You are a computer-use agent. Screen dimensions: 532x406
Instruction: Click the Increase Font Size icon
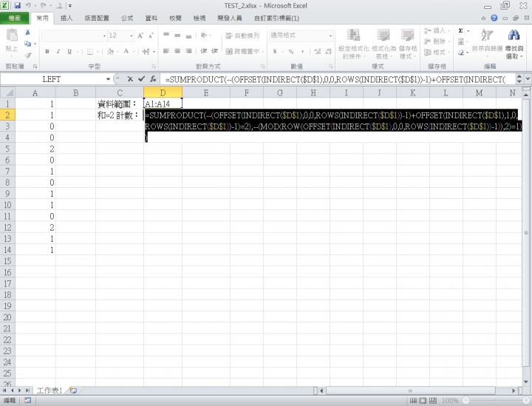[140, 35]
